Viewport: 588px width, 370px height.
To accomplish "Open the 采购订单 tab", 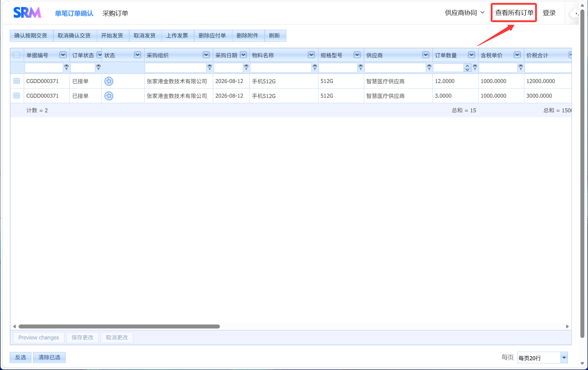I will point(115,13).
